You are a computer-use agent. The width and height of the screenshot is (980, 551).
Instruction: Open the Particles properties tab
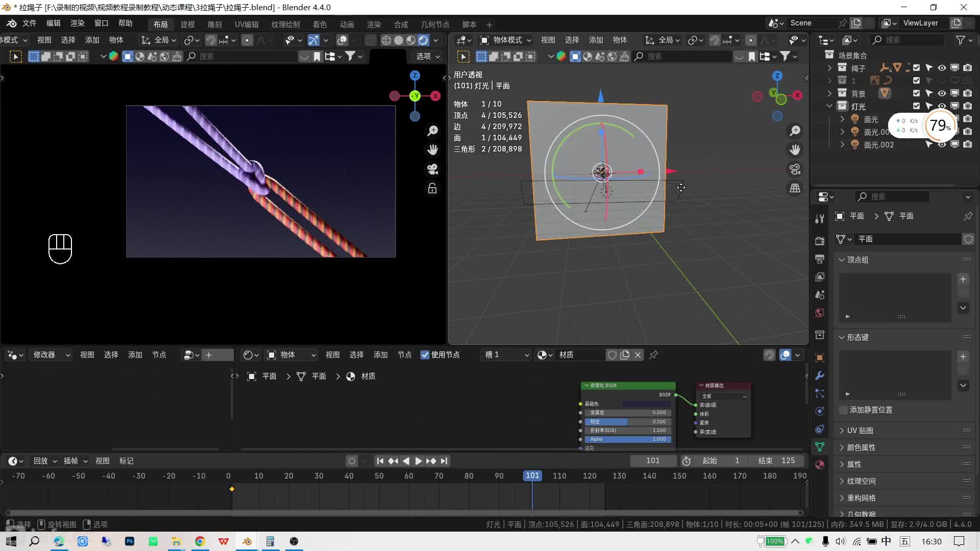(820, 393)
